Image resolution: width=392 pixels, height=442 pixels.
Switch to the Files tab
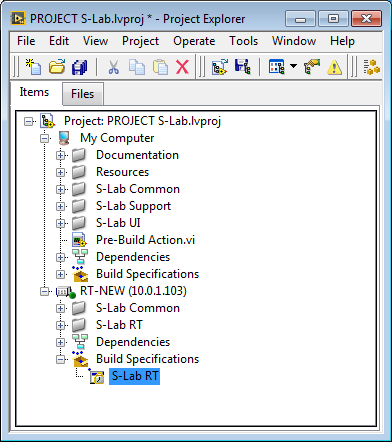(83, 94)
